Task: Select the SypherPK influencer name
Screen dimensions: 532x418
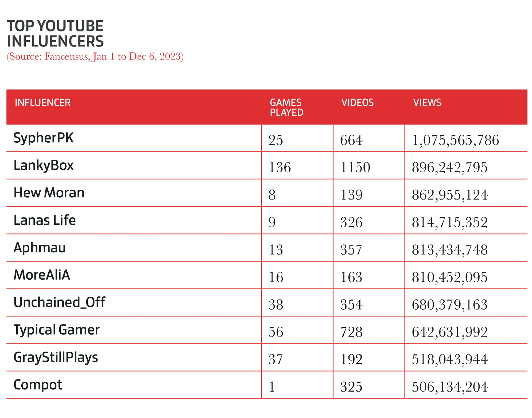Action: click(43, 138)
